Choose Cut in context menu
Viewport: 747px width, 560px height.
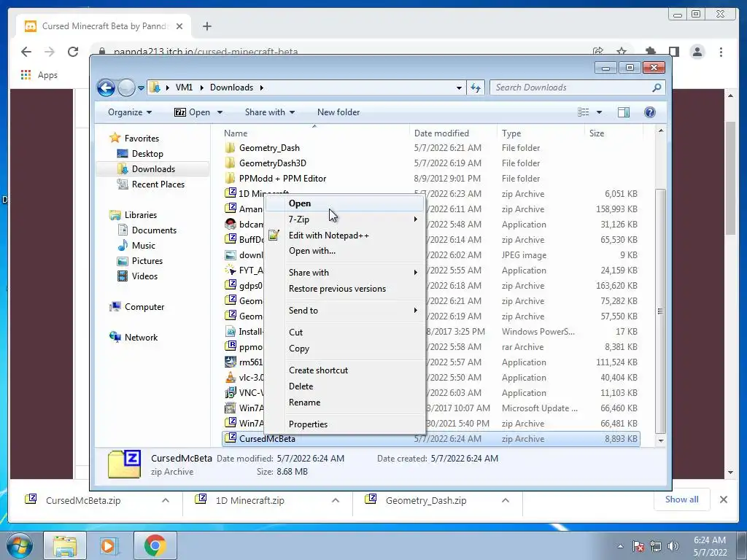(x=344, y=332)
